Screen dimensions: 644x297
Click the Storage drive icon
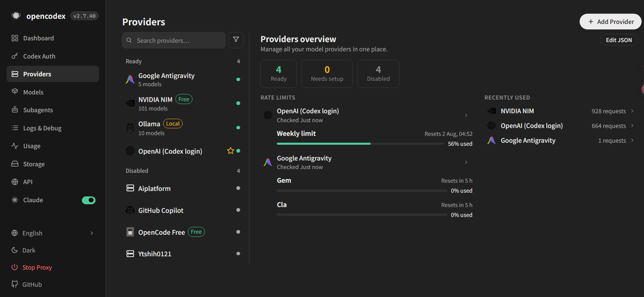click(x=15, y=164)
